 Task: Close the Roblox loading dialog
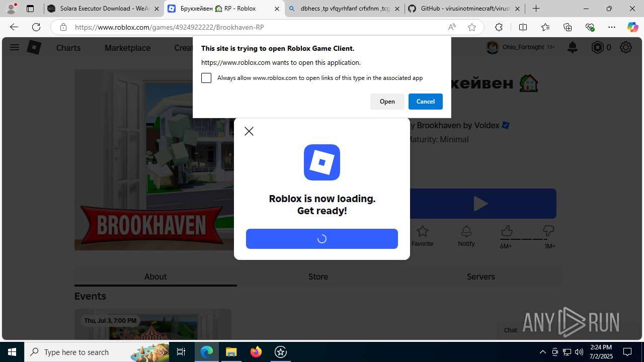click(x=249, y=131)
